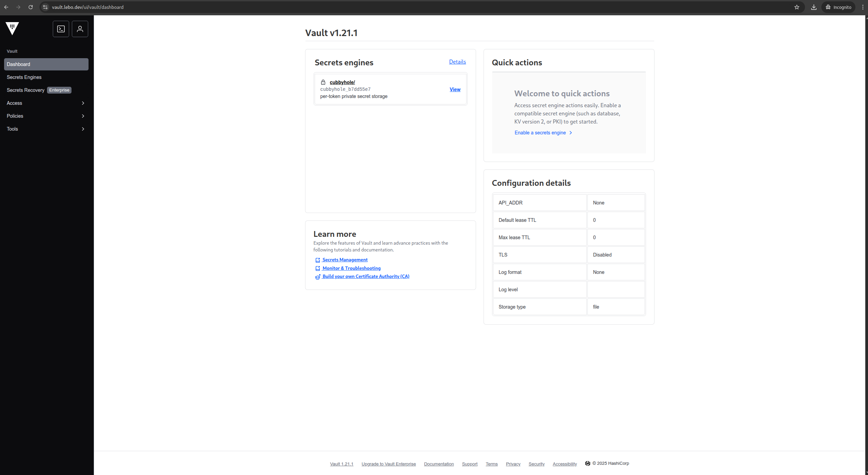Image resolution: width=868 pixels, height=475 pixels.
Task: Open the Monitor & Troubleshooting tutorial
Action: (x=351, y=268)
